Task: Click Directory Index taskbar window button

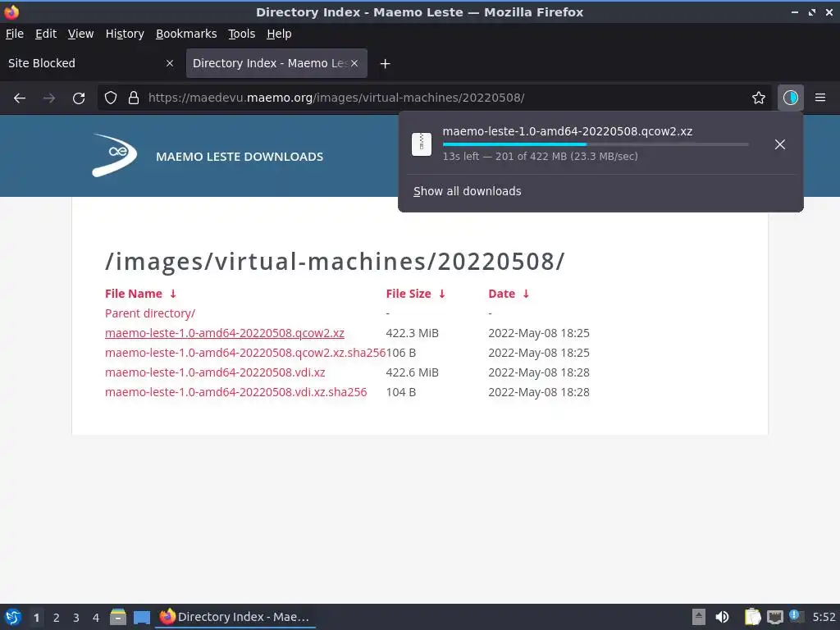Action: pos(235,617)
